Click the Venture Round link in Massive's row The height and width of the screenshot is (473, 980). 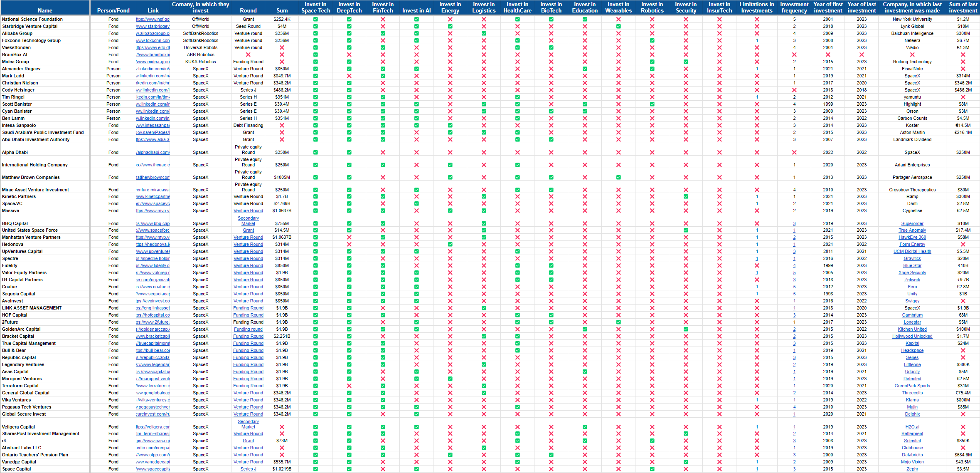point(248,210)
